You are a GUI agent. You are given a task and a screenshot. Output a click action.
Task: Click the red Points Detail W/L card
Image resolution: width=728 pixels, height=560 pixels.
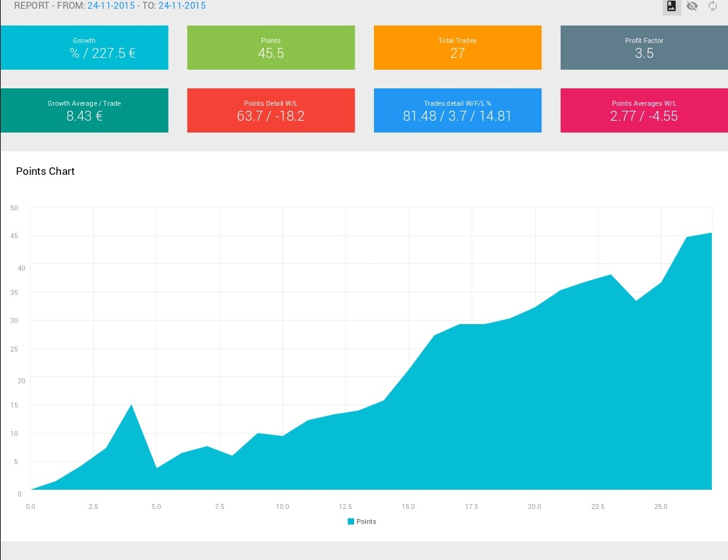point(271,111)
